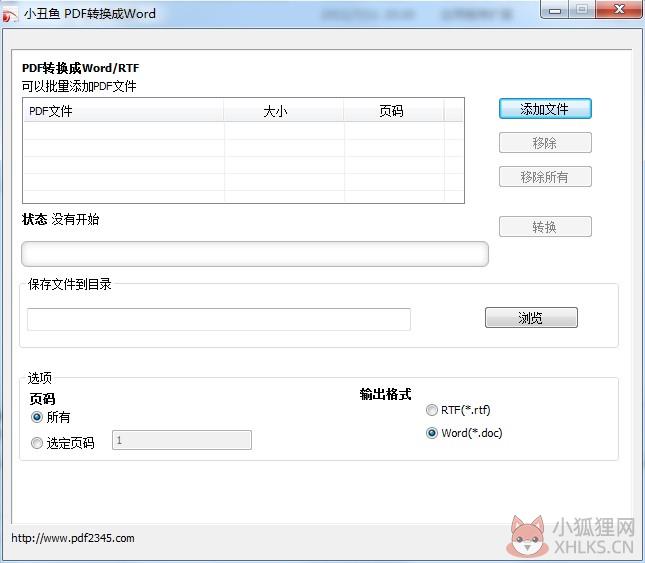Click the 移除 button
The image size is (645, 563).
[x=545, y=143]
